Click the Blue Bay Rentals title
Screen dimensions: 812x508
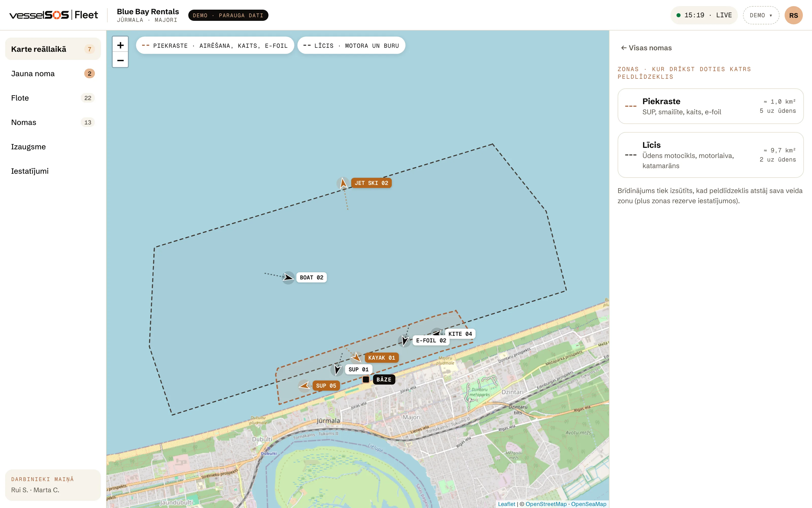coord(148,12)
